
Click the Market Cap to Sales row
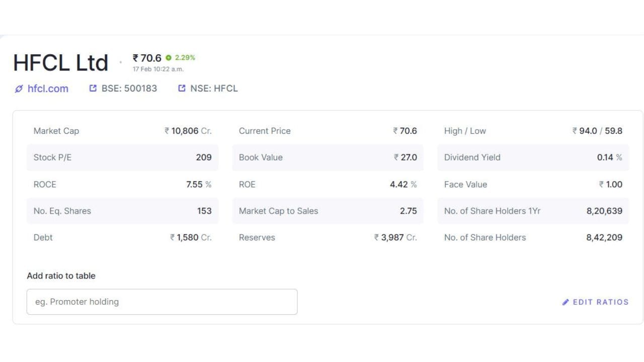point(328,211)
